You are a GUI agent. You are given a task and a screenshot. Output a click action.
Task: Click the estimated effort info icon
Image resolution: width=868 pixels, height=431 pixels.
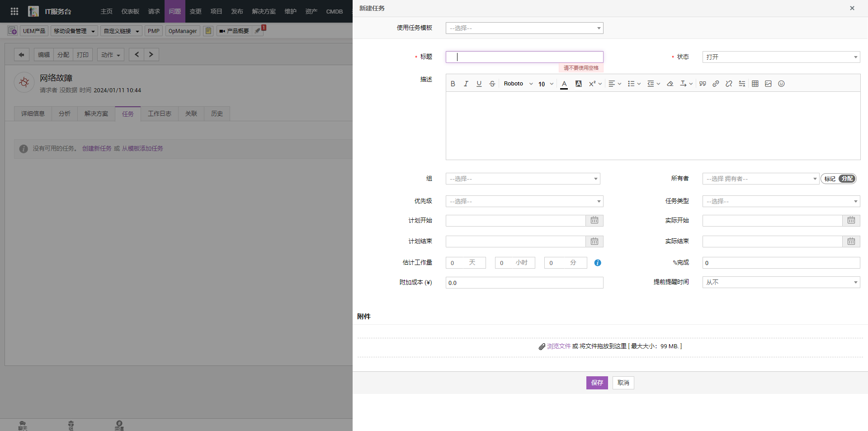(x=598, y=263)
